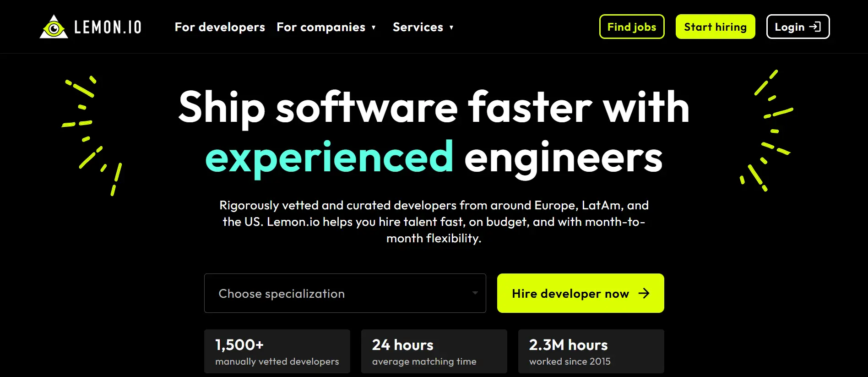
Task: Open the For developers page
Action: point(220,27)
